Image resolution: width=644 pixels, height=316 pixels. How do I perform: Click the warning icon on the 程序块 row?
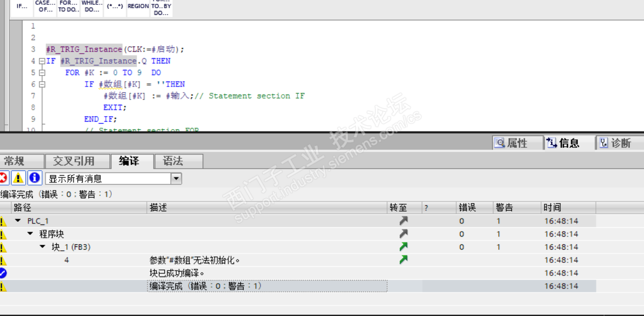[3, 234]
